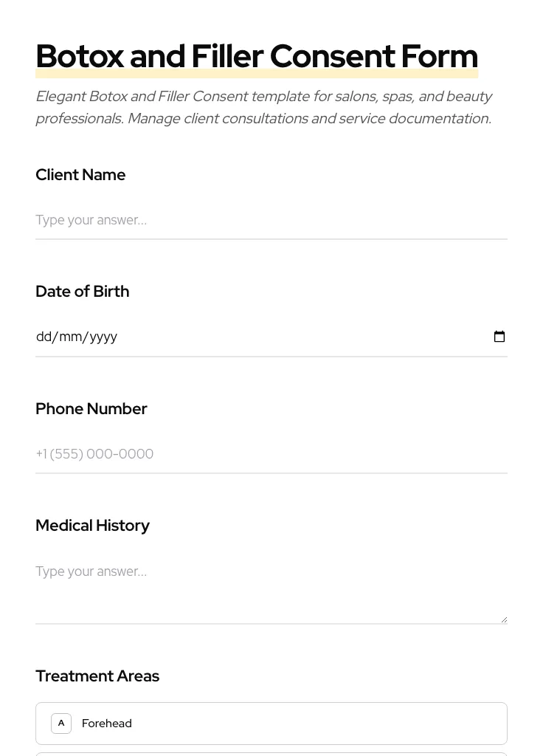This screenshot has width=543, height=756.
Task: Open the Date of Birth calendar picker
Action: click(x=499, y=337)
